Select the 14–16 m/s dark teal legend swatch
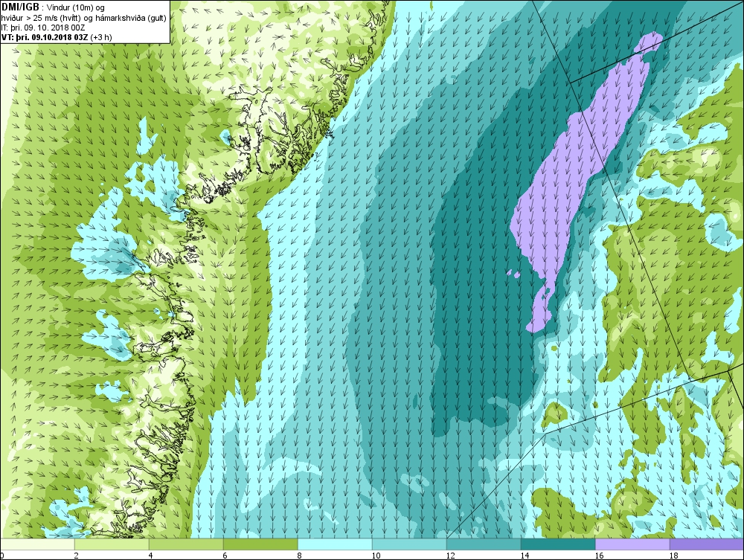This screenshot has width=744, height=560. point(558,544)
